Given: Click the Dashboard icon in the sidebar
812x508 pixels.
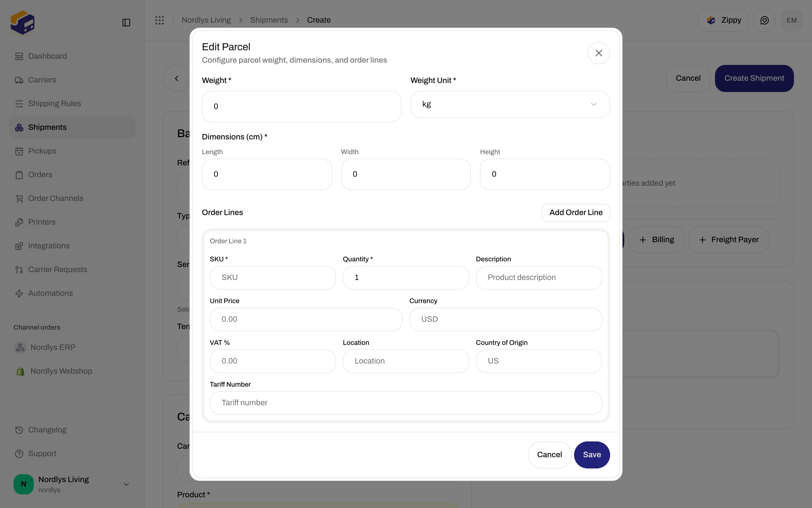Looking at the screenshot, I should click(x=19, y=56).
